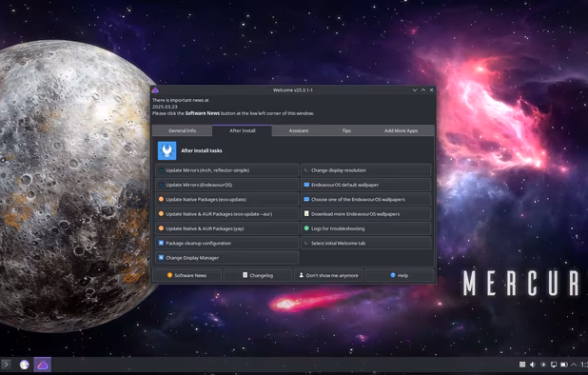Click the EndeavourOS Welcome taskbar icon
The image size is (588, 375).
click(x=43, y=365)
